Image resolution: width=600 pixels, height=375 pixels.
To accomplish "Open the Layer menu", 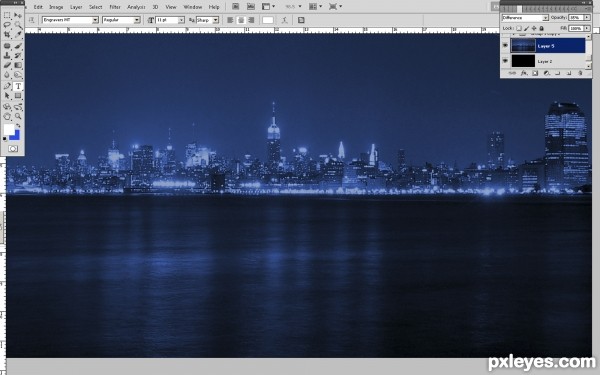I will tap(76, 7).
